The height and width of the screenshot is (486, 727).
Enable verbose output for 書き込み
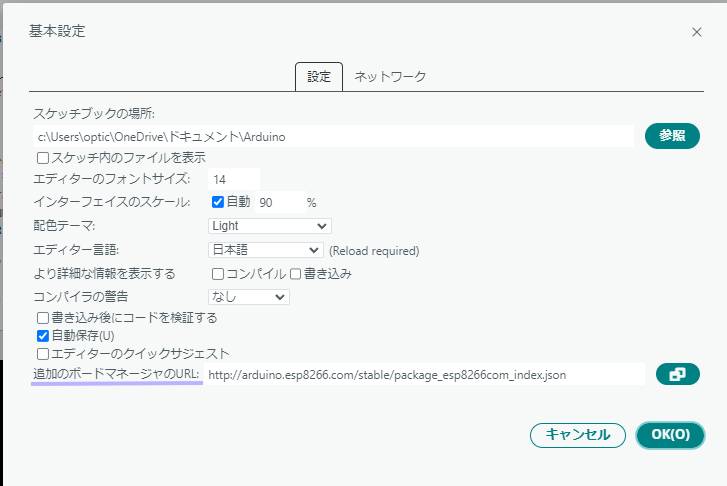[x=295, y=274]
